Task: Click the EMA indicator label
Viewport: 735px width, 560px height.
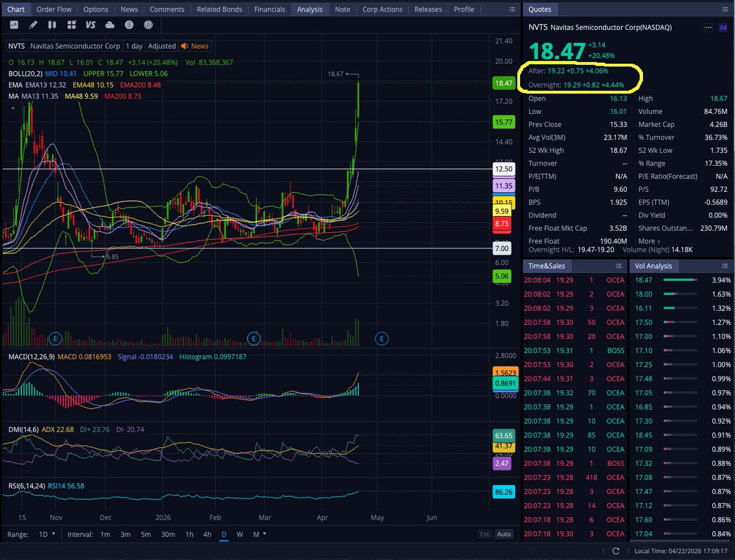Action: [15, 85]
